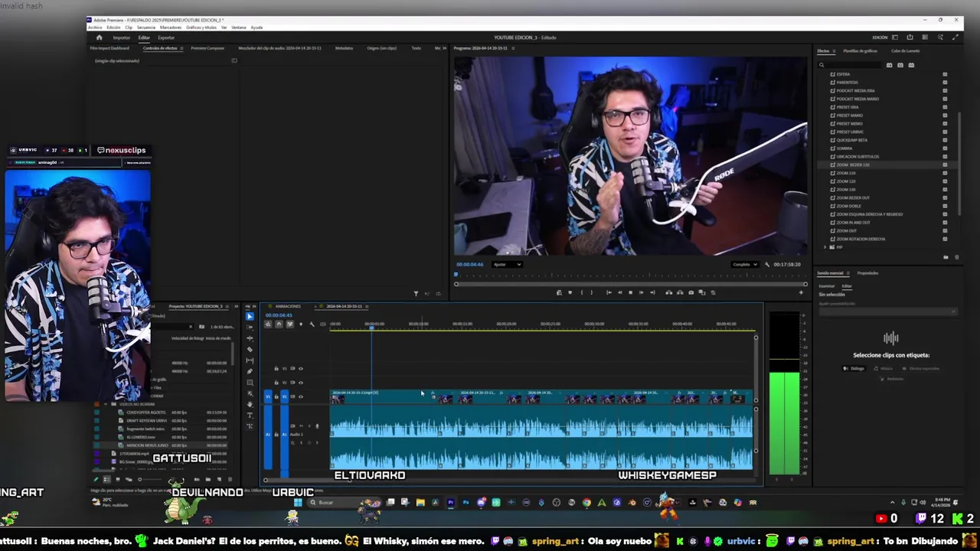Toggle full screen video from header icon

click(x=955, y=37)
